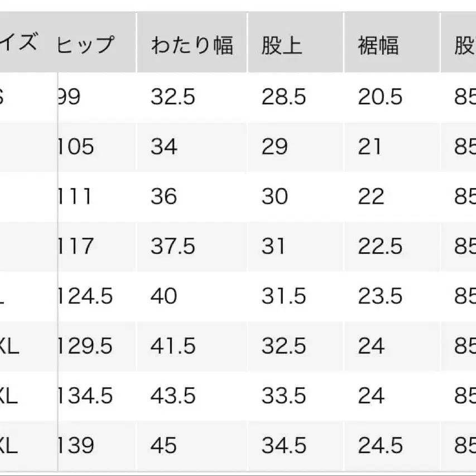Select the cell showing 124.5
The image size is (476, 476).
click(x=85, y=296)
